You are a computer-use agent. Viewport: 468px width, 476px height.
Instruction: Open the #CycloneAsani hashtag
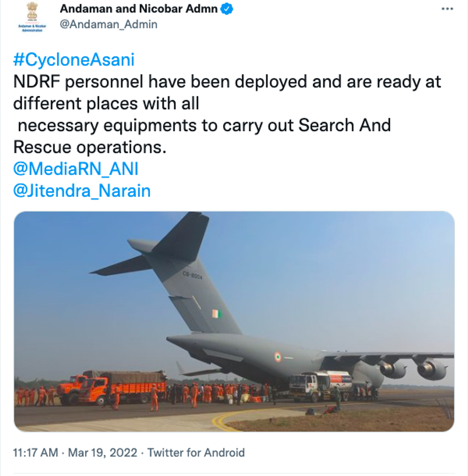point(74,60)
